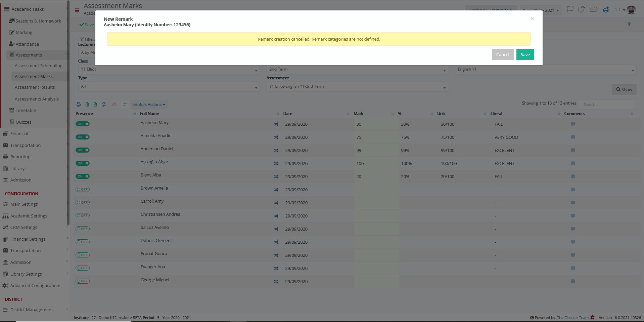Click the help question mark icon
644x322 pixels.
[629, 25]
